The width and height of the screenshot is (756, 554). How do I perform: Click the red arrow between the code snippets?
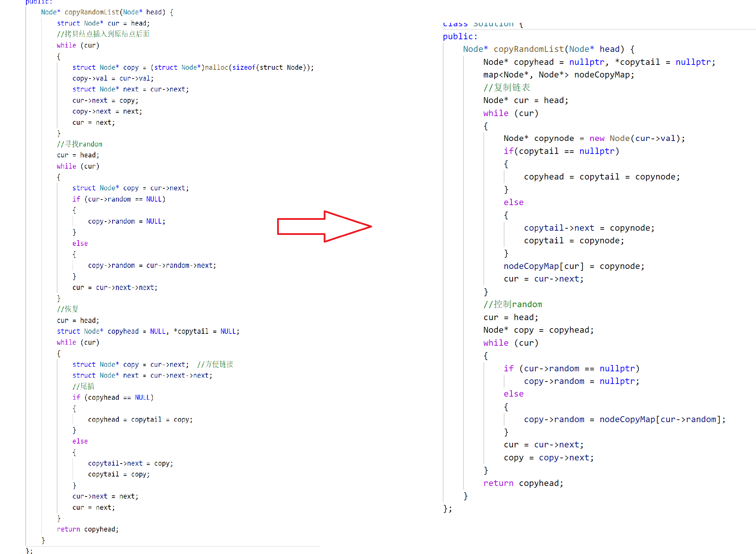[x=324, y=227]
